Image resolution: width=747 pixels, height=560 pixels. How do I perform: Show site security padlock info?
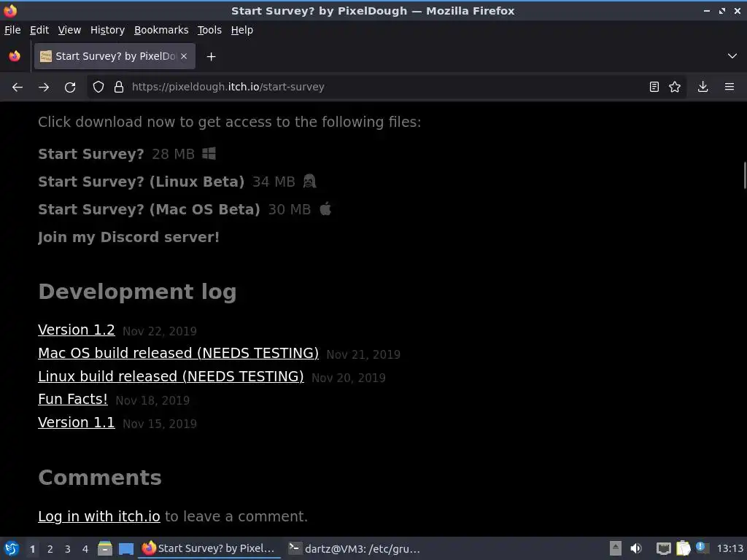(119, 87)
